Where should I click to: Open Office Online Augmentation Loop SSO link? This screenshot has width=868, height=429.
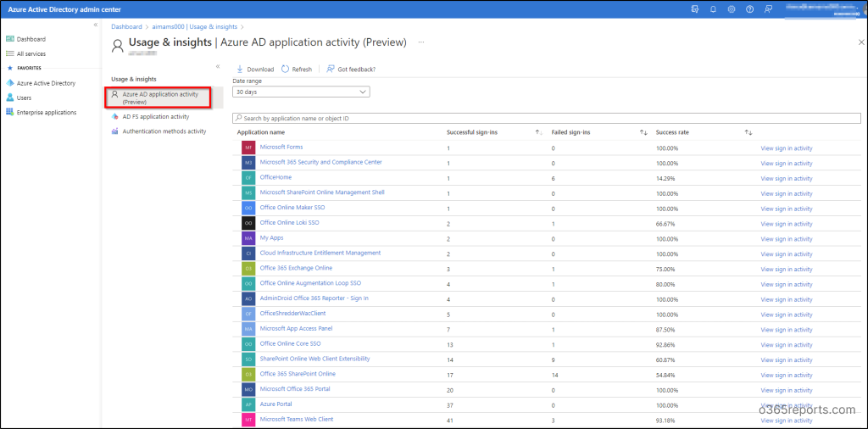(x=310, y=283)
